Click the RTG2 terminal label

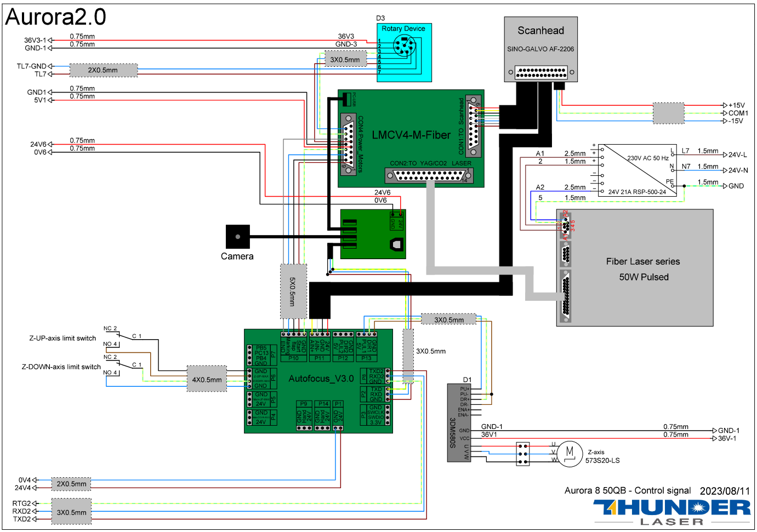[x=22, y=503]
